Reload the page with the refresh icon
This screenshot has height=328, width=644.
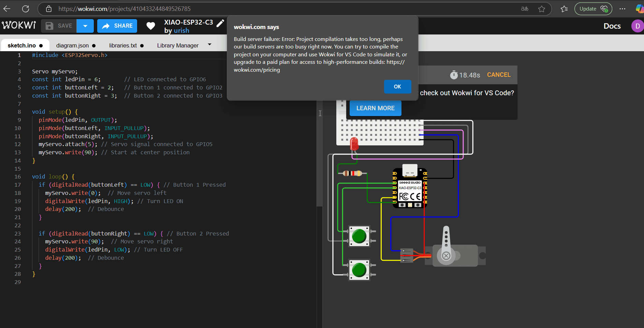(26, 9)
